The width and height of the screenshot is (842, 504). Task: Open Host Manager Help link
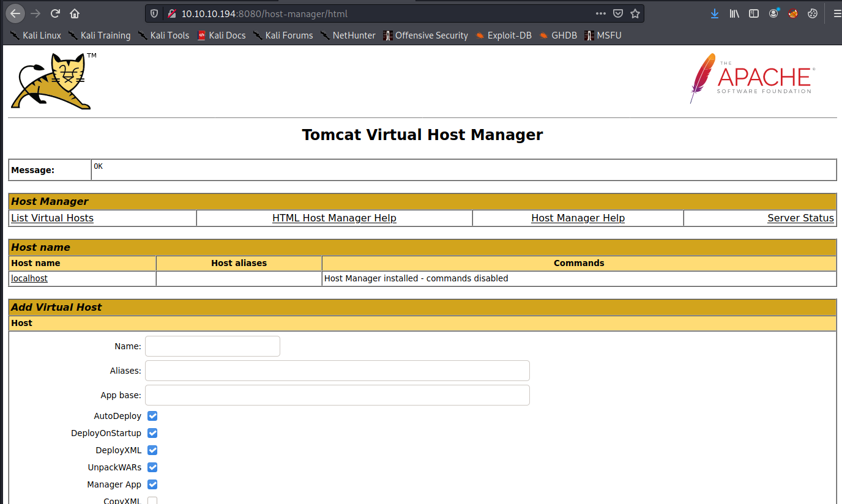tap(578, 218)
